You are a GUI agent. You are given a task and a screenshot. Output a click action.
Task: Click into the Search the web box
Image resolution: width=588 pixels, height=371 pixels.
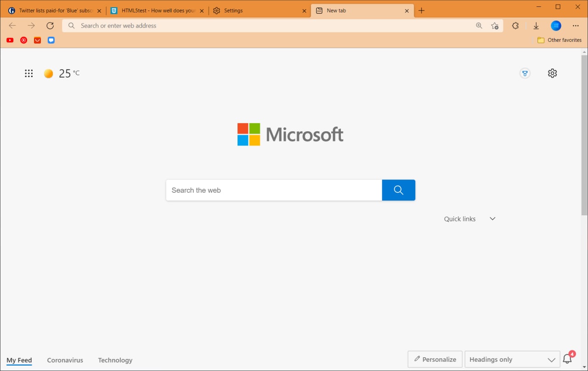point(274,190)
